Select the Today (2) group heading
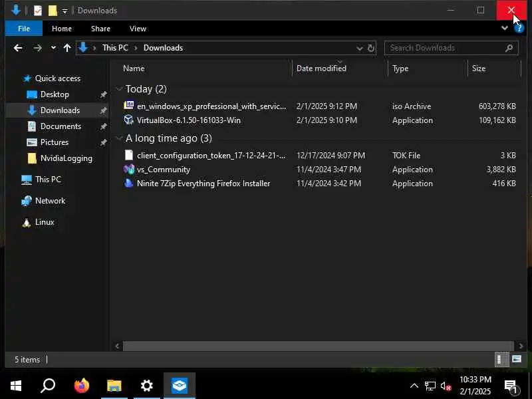This screenshot has width=532, height=399. coord(146,89)
